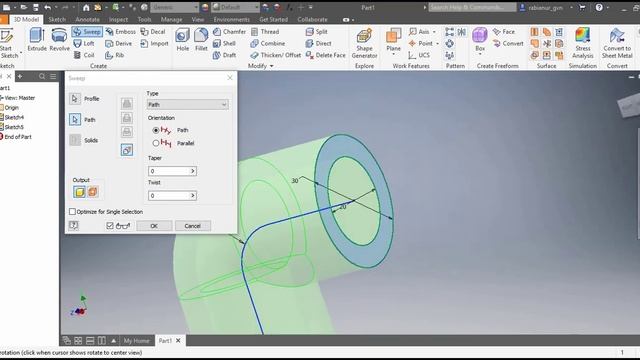Enable Optimize for Single Selection
This screenshot has width=640, height=360.
[x=72, y=211]
